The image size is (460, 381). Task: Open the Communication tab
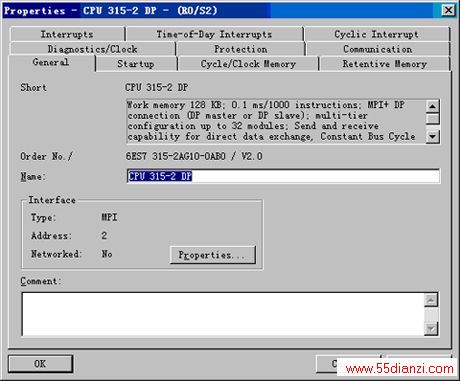(378, 49)
